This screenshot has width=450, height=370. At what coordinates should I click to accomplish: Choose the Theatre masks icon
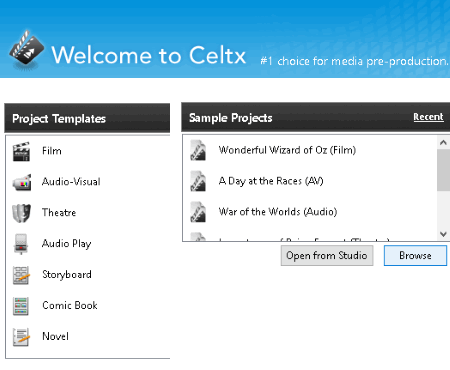click(21, 213)
